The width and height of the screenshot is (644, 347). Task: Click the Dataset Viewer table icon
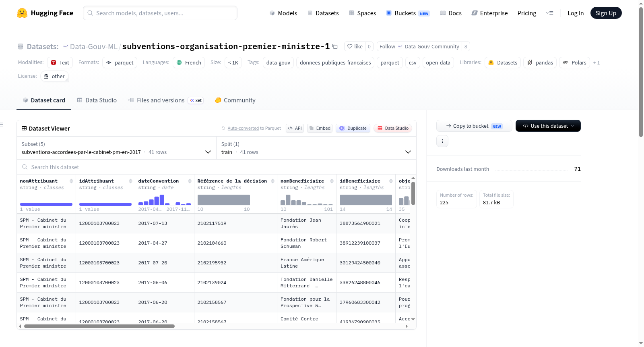click(24, 128)
